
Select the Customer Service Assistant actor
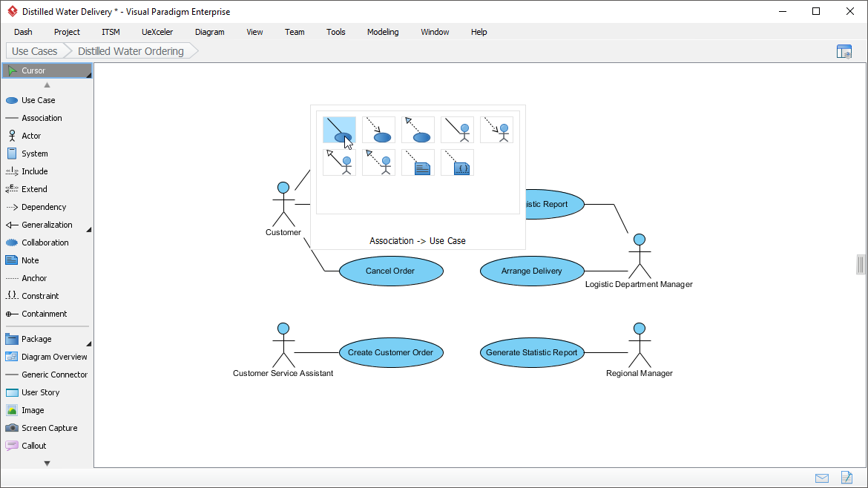click(x=283, y=350)
